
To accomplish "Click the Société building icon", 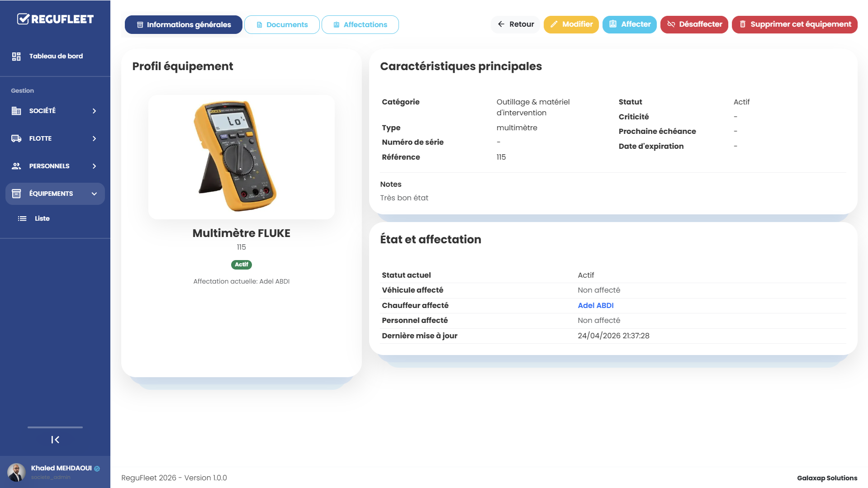I will (x=16, y=111).
